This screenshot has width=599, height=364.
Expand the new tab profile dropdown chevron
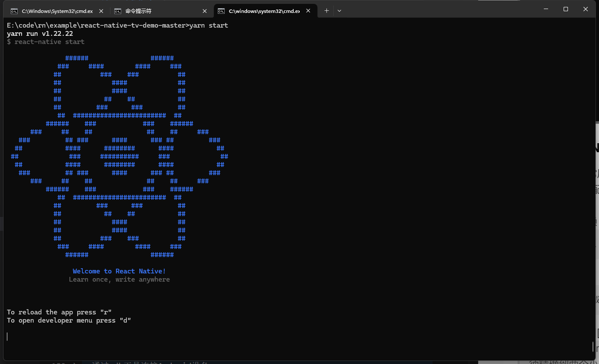coord(339,11)
